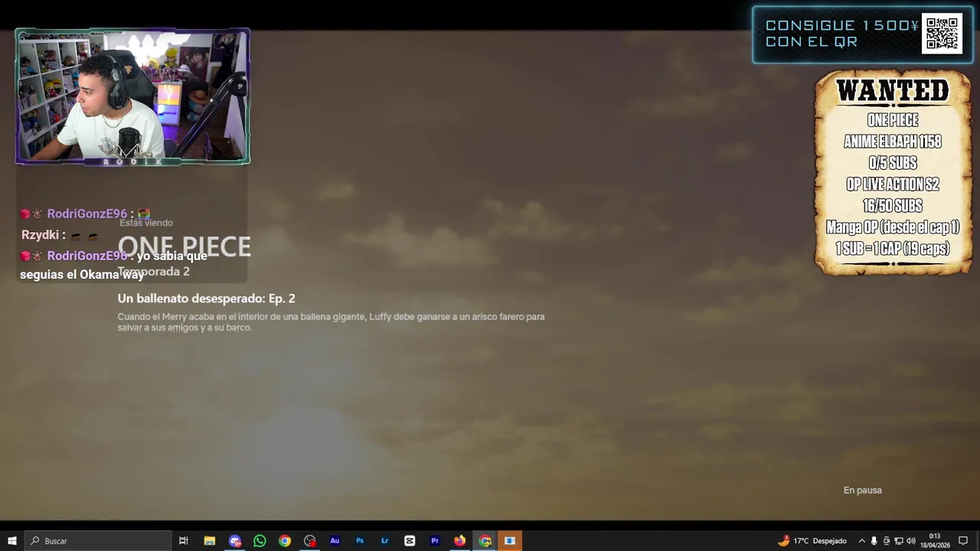Open the first Google Chrome taskbar icon

click(x=285, y=541)
